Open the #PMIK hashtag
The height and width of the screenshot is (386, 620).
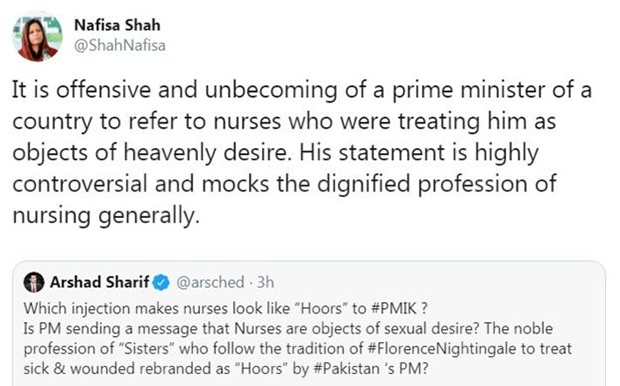pyautogui.click(x=394, y=308)
